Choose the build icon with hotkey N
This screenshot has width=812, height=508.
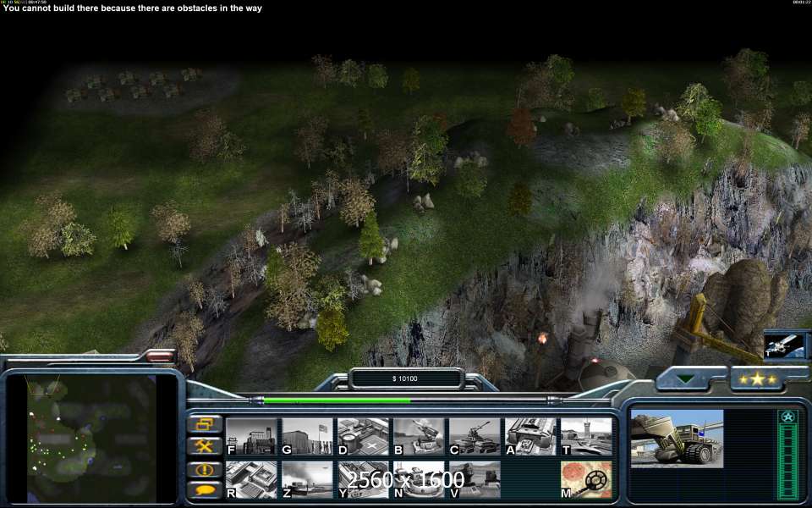pyautogui.click(x=419, y=480)
